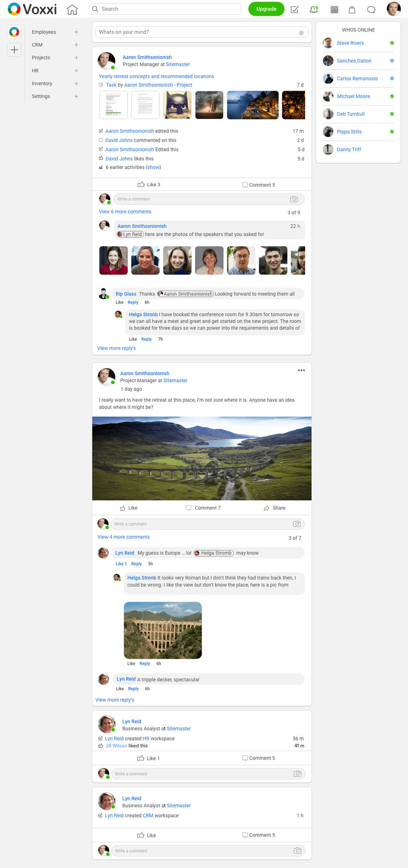Screen dimensions: 408x868
Task: Expand View 6 more comments
Action: (x=125, y=212)
